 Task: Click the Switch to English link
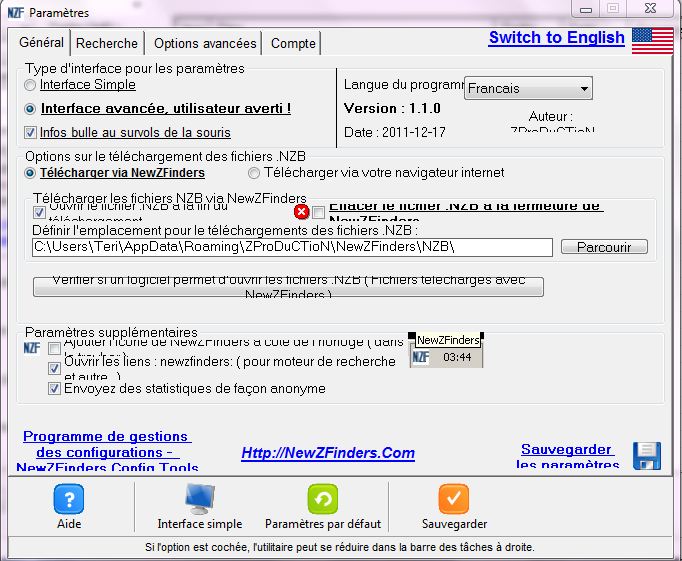557,37
